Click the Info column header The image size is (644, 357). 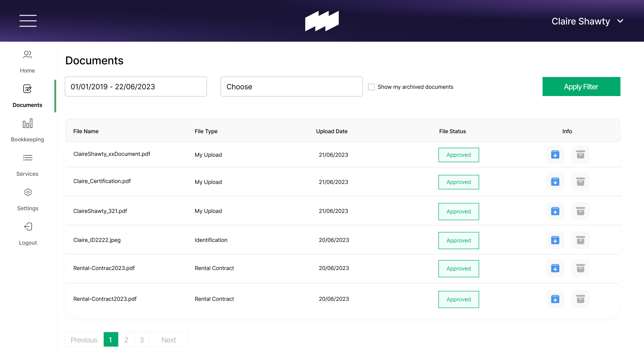(567, 131)
